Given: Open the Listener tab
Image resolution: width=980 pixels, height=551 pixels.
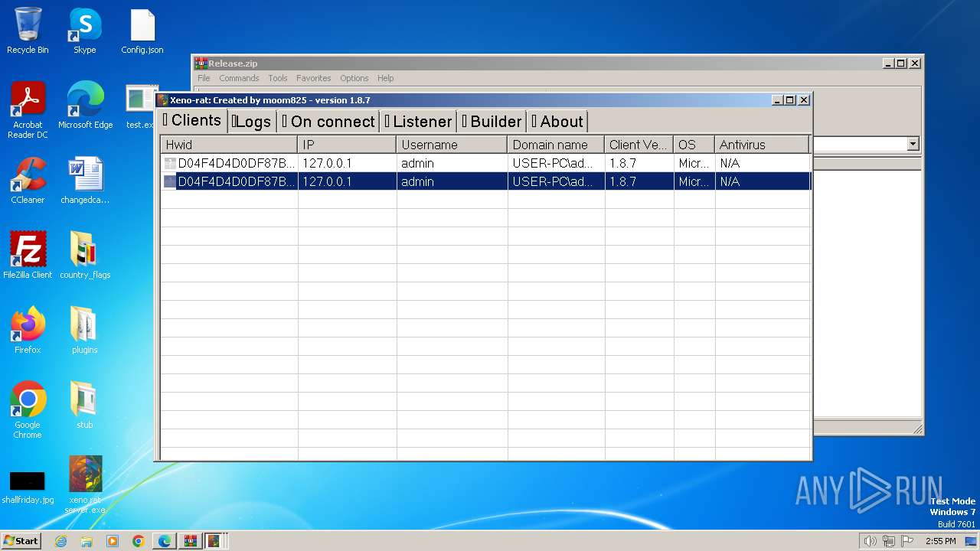Looking at the screenshot, I should pyautogui.click(x=418, y=122).
